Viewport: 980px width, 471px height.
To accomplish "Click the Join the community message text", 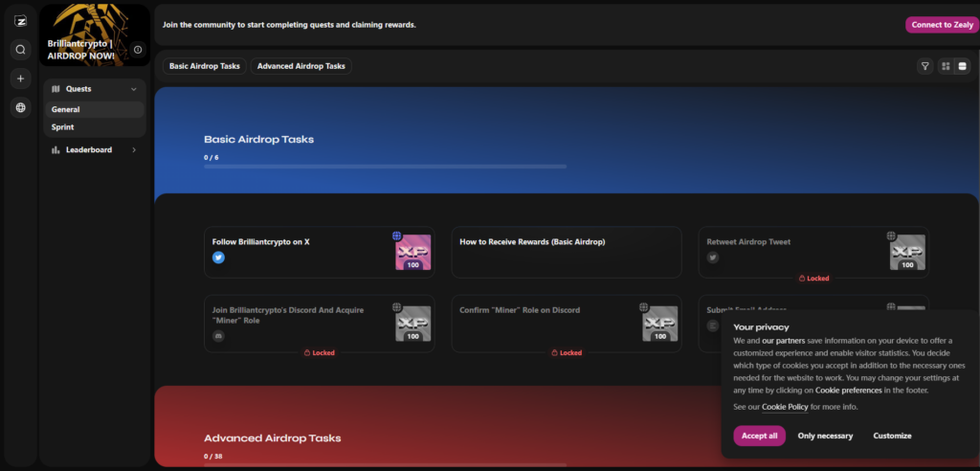I will (289, 25).
